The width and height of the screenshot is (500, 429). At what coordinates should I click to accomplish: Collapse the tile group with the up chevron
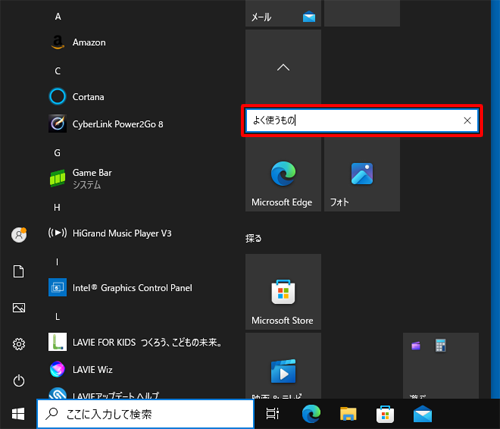click(x=283, y=68)
